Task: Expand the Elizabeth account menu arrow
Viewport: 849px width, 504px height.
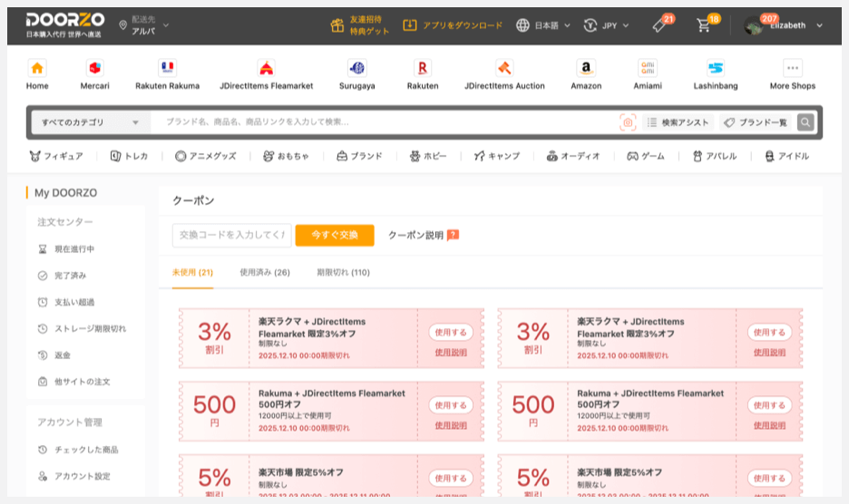Action: pos(820,25)
